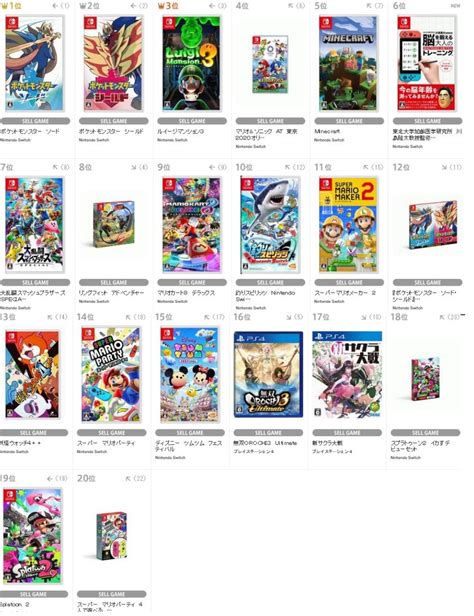The width and height of the screenshot is (474, 616).
Task: Open the Brain Training game cover at rank 6
Action: (427, 64)
